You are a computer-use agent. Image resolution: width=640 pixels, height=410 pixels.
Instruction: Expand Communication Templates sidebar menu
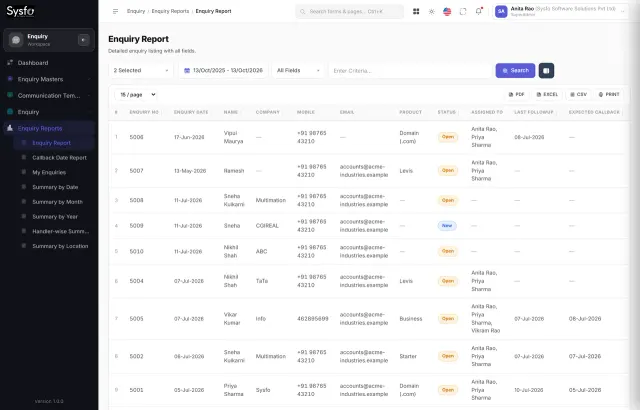tap(49, 95)
